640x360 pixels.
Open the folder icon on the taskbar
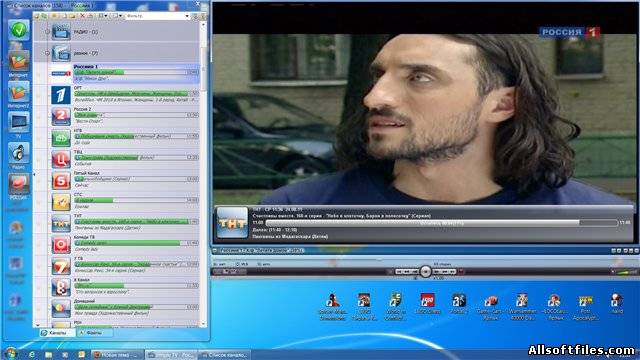tap(49, 354)
